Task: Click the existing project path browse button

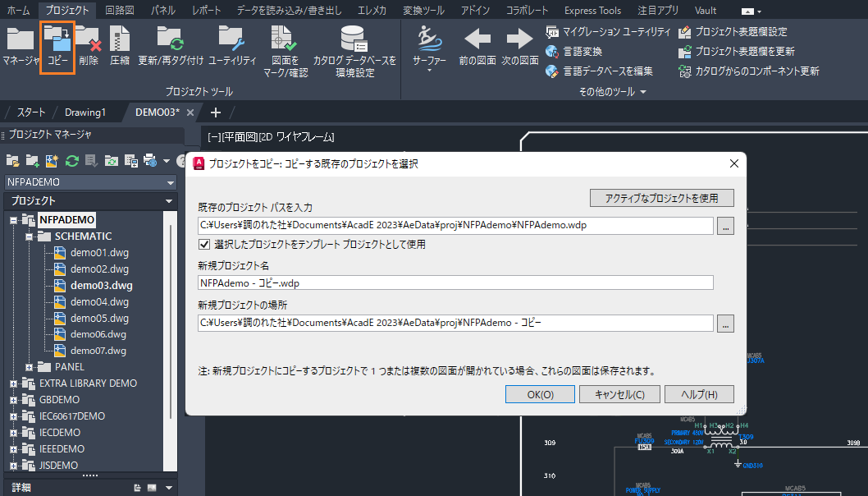Action: point(724,226)
